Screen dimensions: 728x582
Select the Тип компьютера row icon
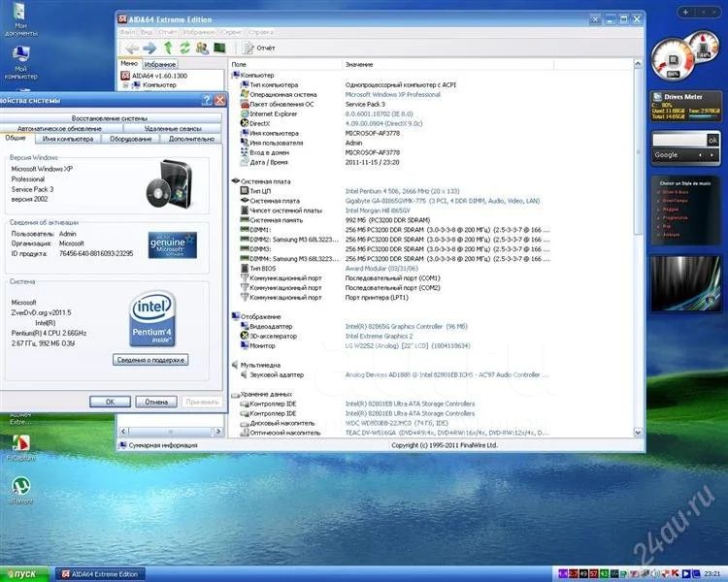pyautogui.click(x=245, y=85)
